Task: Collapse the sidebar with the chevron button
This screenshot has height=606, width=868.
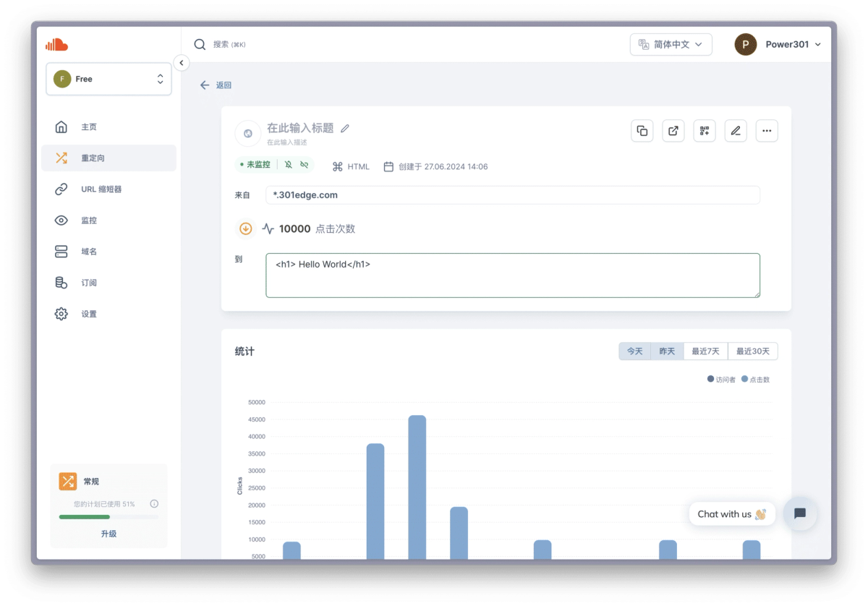Action: point(182,63)
